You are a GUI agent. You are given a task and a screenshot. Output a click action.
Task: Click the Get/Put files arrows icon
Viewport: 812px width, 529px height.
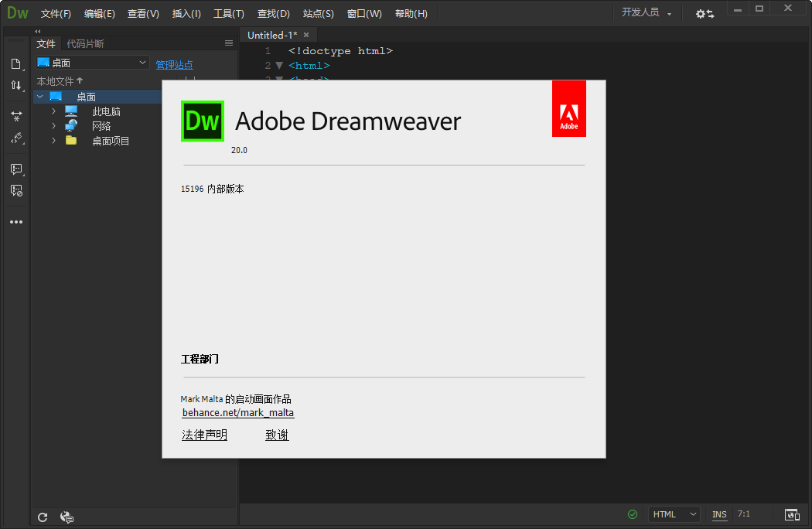(x=16, y=85)
